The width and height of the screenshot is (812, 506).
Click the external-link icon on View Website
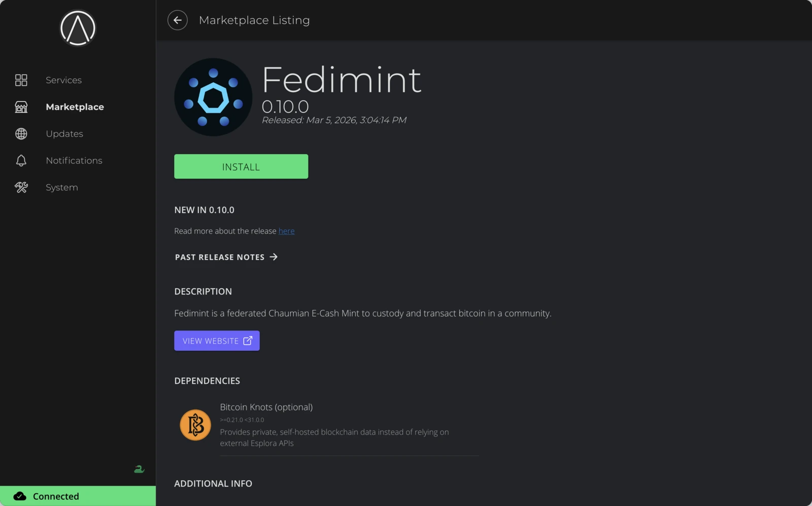[248, 341]
